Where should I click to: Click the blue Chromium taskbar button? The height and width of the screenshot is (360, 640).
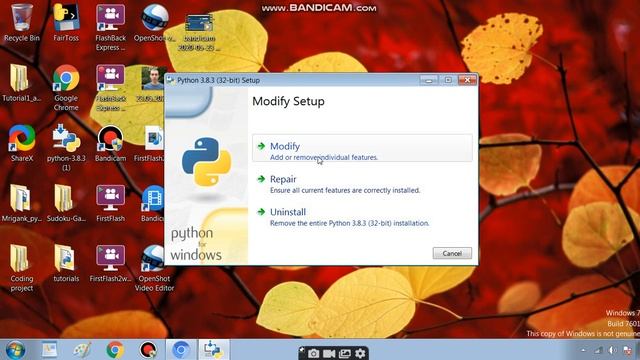click(181, 350)
